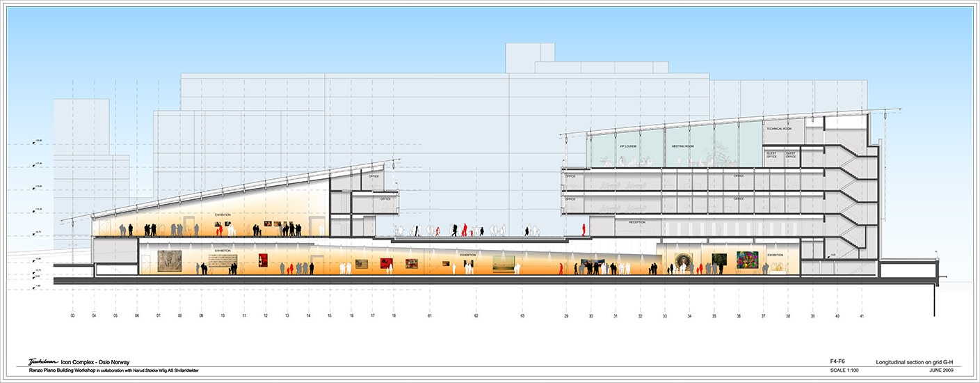Click grid number 18 on bottom axis
The image size is (980, 383).
[x=394, y=316]
